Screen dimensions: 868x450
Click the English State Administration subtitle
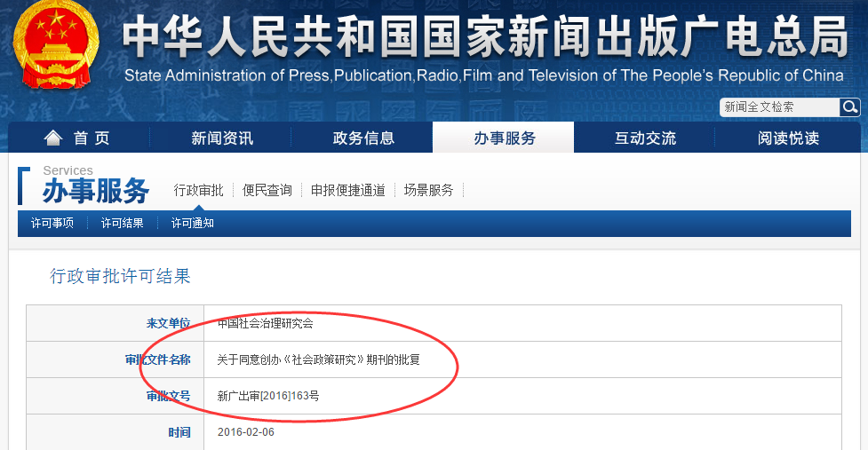[x=484, y=75]
